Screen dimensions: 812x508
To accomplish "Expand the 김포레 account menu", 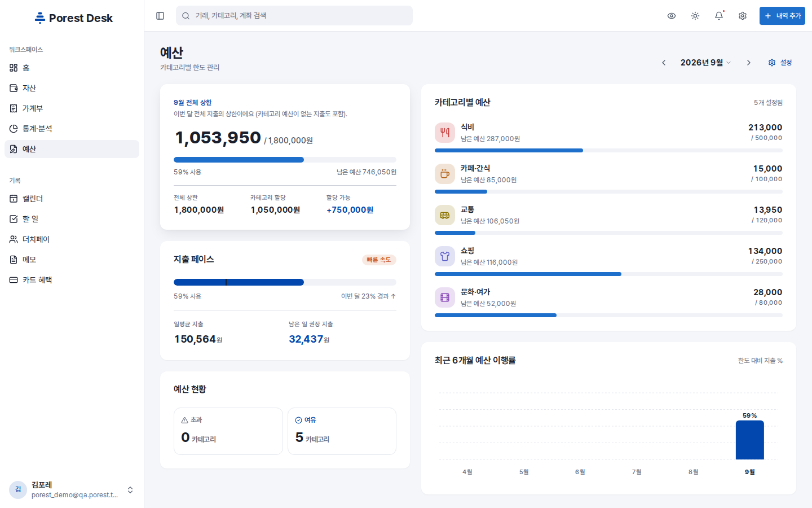I will [72, 490].
